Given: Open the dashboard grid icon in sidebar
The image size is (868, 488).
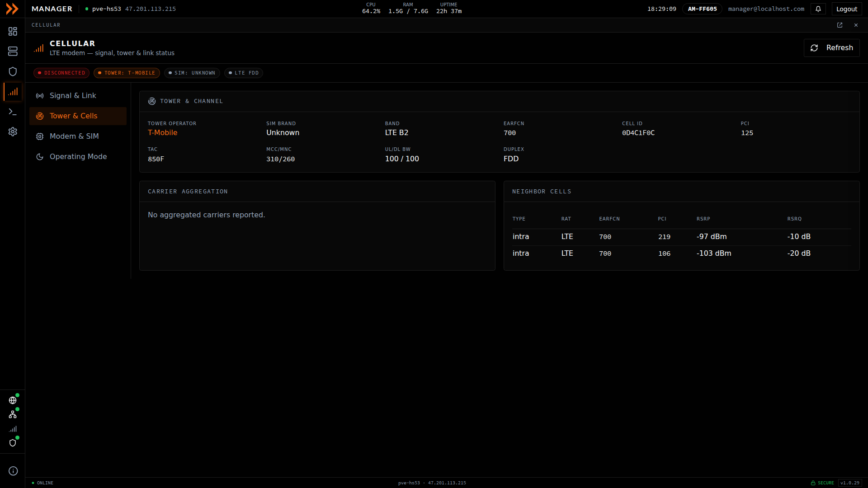Looking at the screenshot, I should [x=13, y=31].
